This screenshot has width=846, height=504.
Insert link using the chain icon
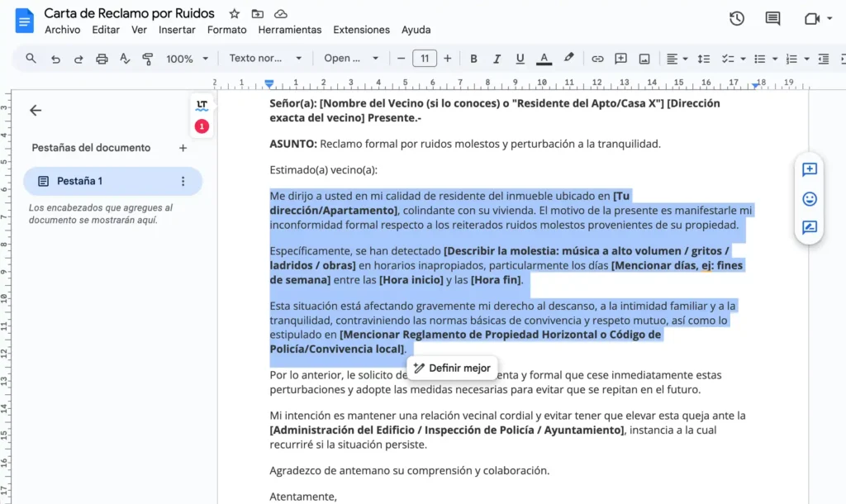pos(597,59)
